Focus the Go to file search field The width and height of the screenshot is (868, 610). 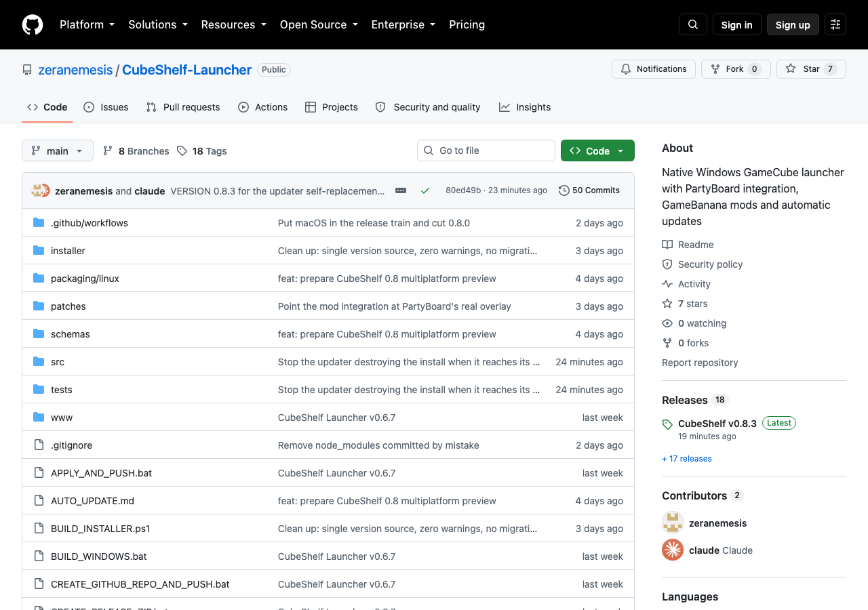click(486, 150)
